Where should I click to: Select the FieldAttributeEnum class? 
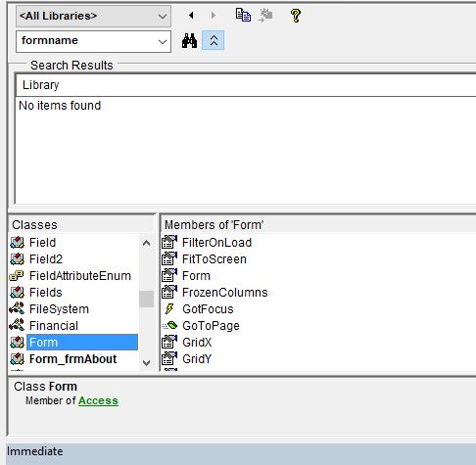[80, 276]
